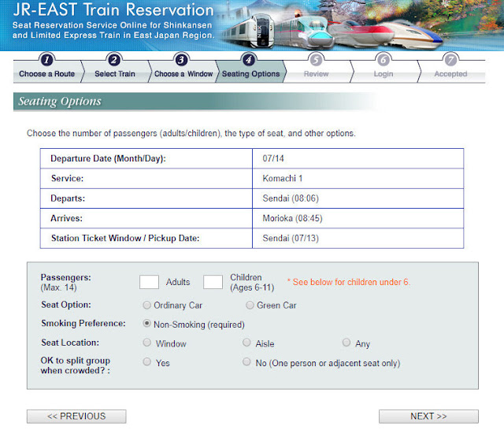This screenshot has width=504, height=430.
Task: Click the 'Children (Ages 6-11)' label
Action: [252, 282]
